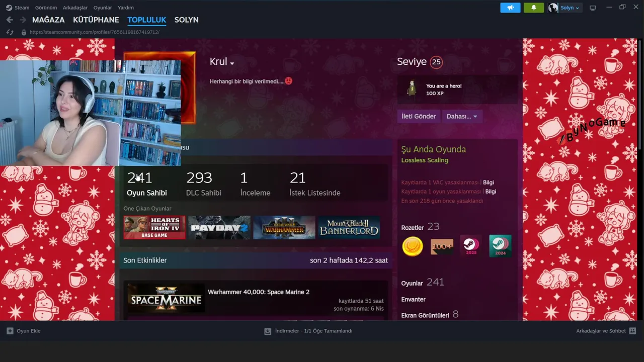Click the Steam 2024 badge
The height and width of the screenshot is (362, 644).
coord(500,246)
